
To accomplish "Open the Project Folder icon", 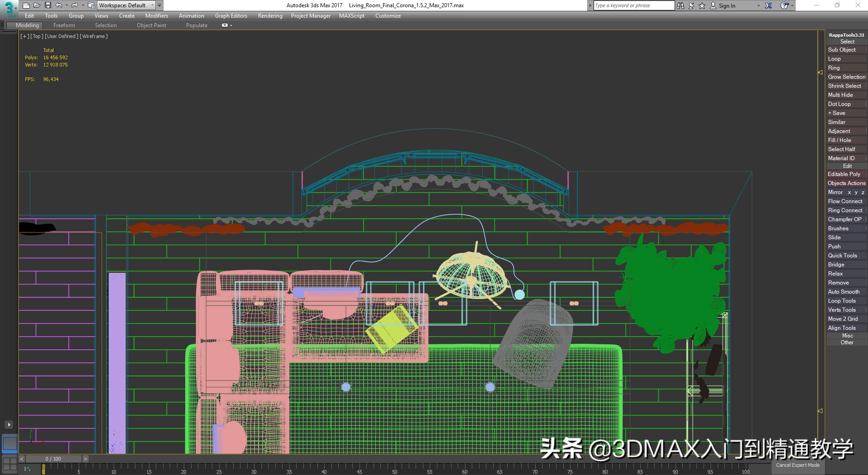I will [x=91, y=5].
